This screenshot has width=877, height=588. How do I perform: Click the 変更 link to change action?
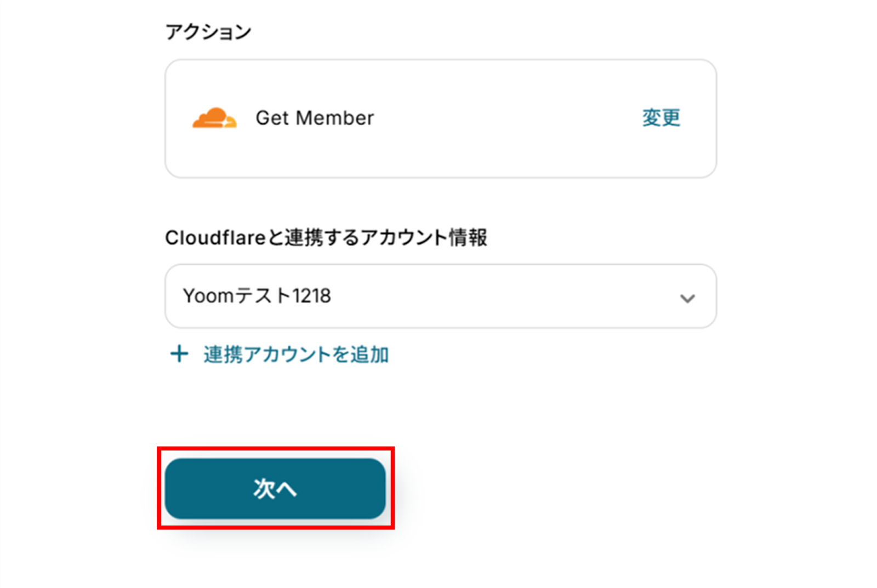click(661, 118)
